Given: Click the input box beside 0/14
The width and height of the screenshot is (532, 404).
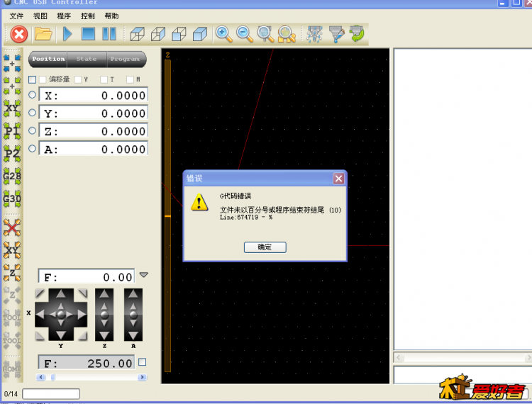Looking at the screenshot, I should pos(51,394).
